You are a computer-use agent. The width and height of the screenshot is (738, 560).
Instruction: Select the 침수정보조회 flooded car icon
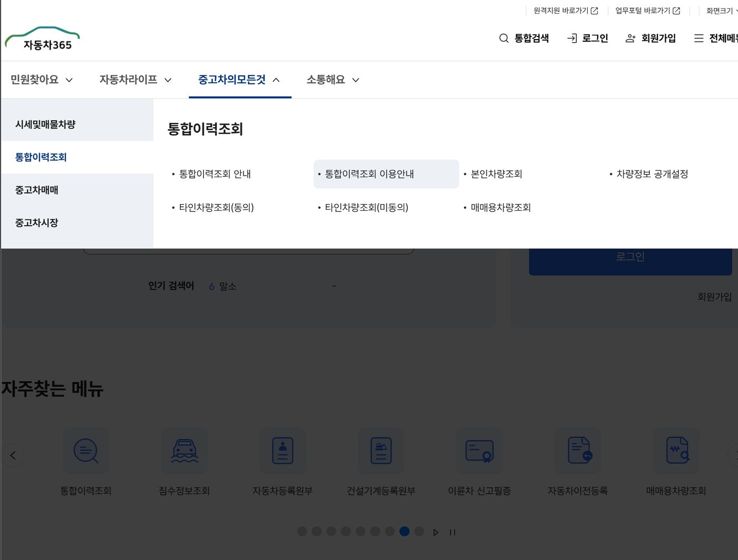coord(184,450)
